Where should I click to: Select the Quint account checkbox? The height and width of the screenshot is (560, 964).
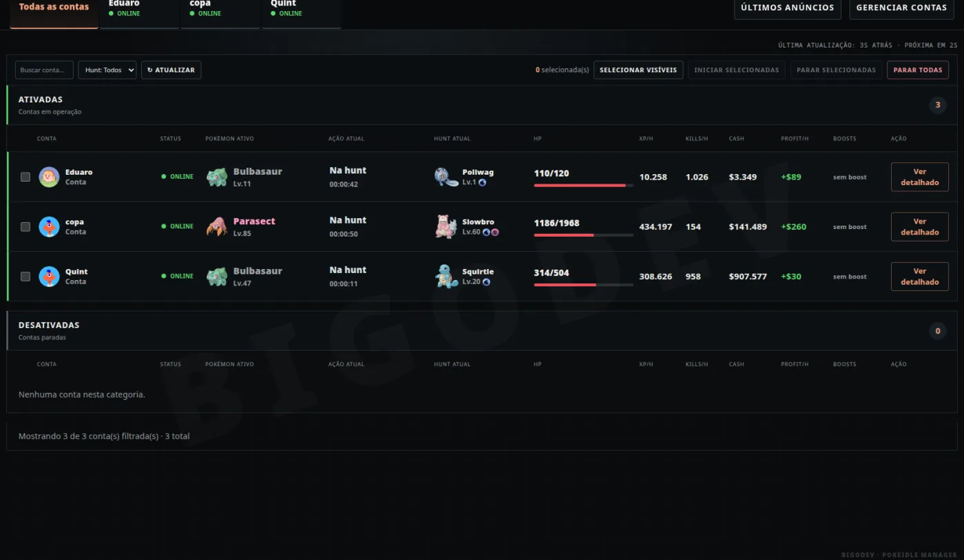pos(25,276)
